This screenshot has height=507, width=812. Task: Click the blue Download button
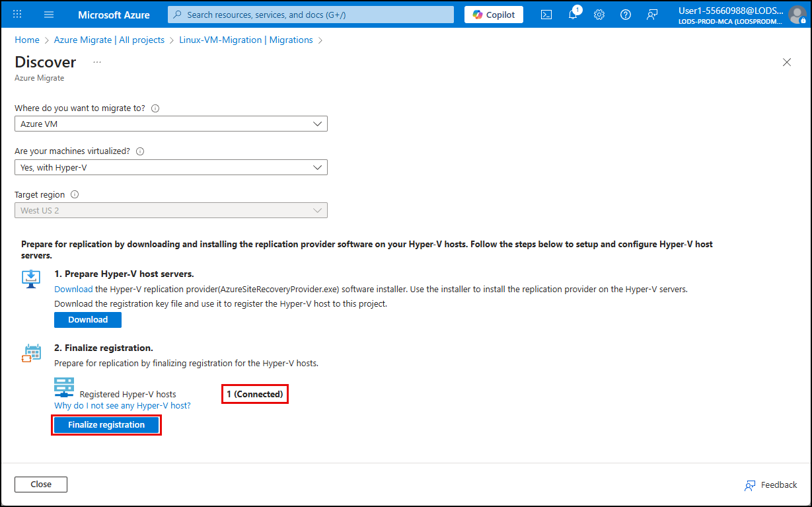(x=88, y=320)
